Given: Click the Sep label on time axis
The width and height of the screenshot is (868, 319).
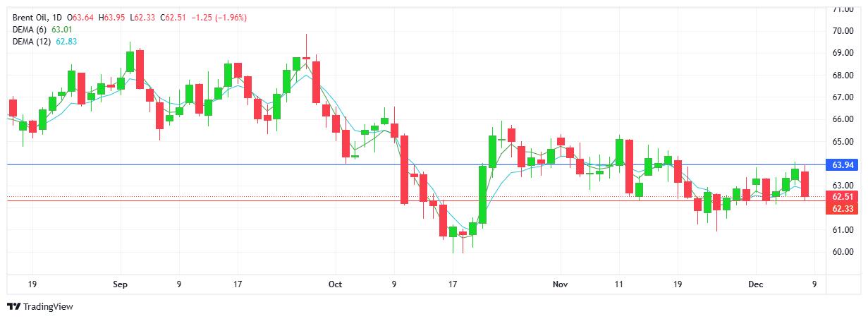Looking at the screenshot, I should tap(119, 284).
